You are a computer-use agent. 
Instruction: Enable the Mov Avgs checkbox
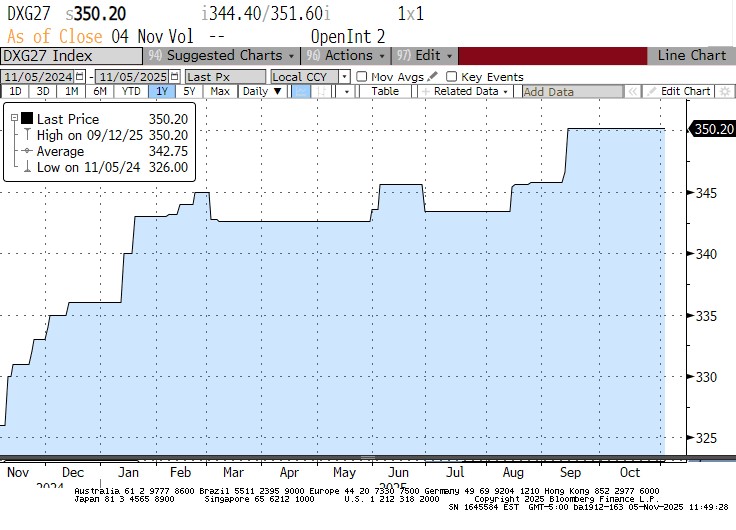(x=362, y=77)
